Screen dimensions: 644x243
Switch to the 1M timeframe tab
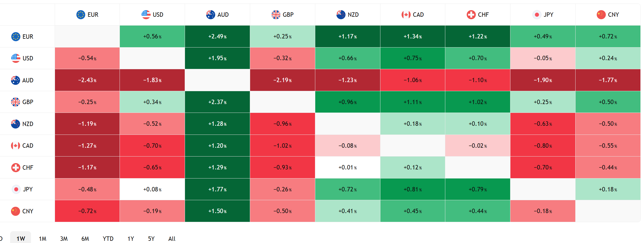click(x=43, y=238)
